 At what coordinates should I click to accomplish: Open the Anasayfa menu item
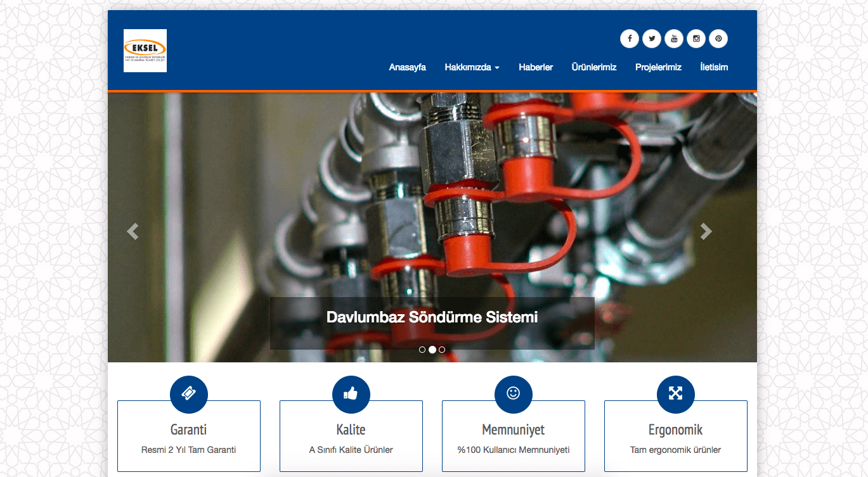point(407,67)
